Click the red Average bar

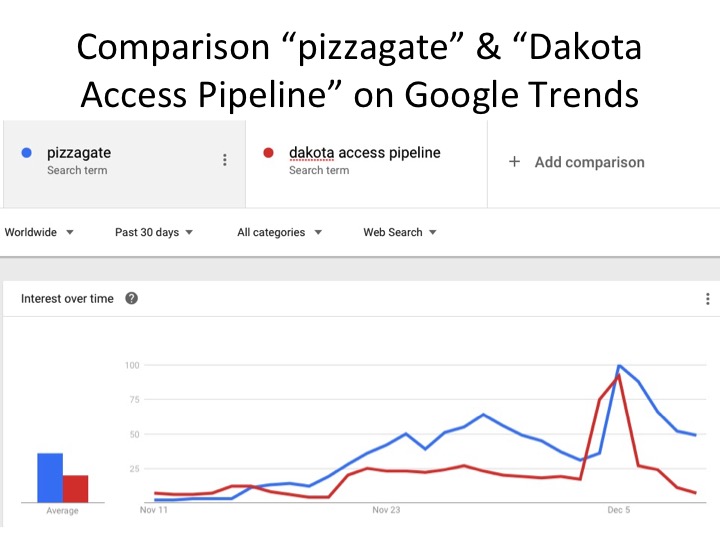[x=75, y=488]
